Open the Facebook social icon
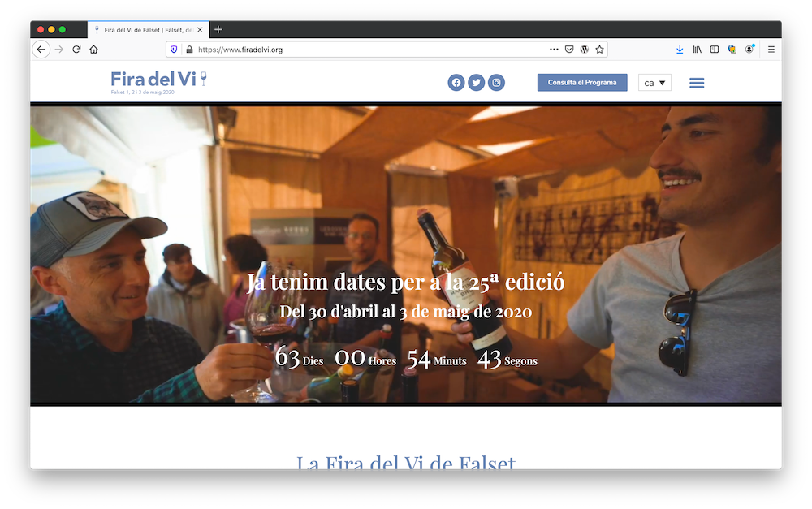This screenshot has width=812, height=509. tap(456, 83)
